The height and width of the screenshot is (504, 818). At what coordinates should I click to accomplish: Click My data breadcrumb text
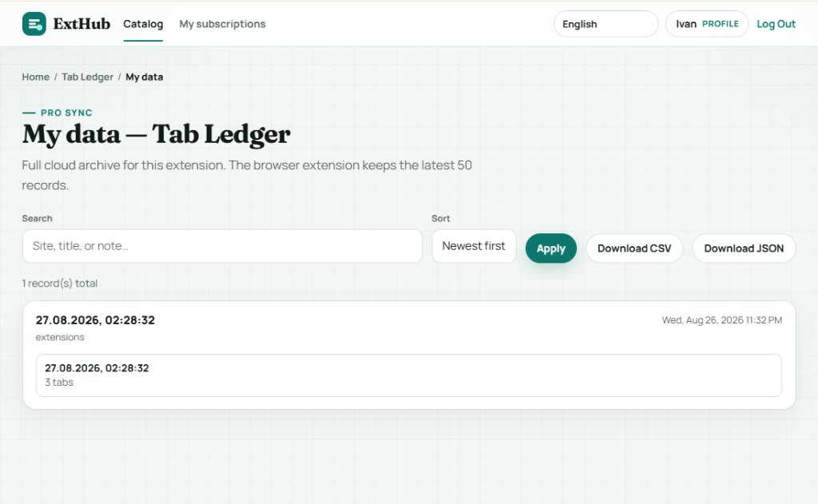coord(144,77)
